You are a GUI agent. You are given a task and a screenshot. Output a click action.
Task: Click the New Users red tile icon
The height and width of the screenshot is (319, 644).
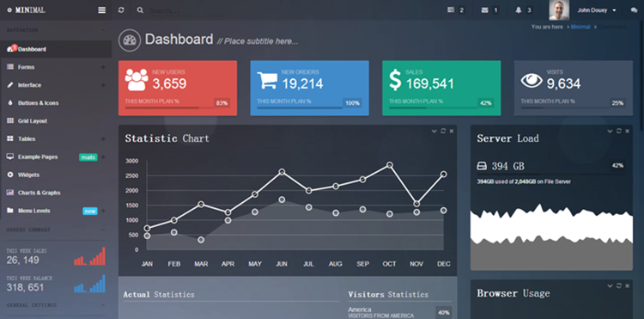pyautogui.click(x=137, y=80)
